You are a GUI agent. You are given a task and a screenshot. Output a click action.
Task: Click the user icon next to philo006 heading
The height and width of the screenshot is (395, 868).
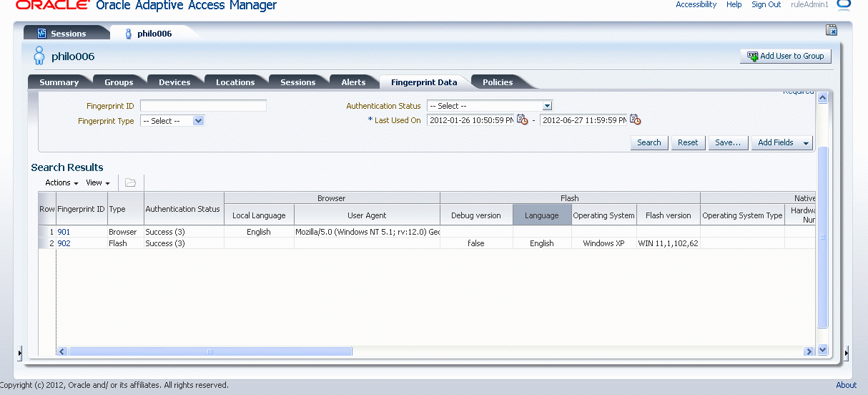39,56
